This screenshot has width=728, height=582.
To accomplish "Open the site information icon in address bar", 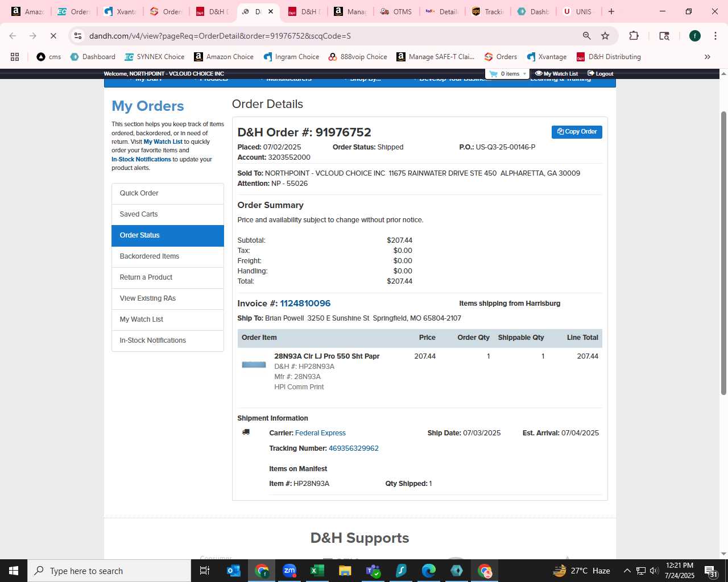I will pyautogui.click(x=78, y=36).
